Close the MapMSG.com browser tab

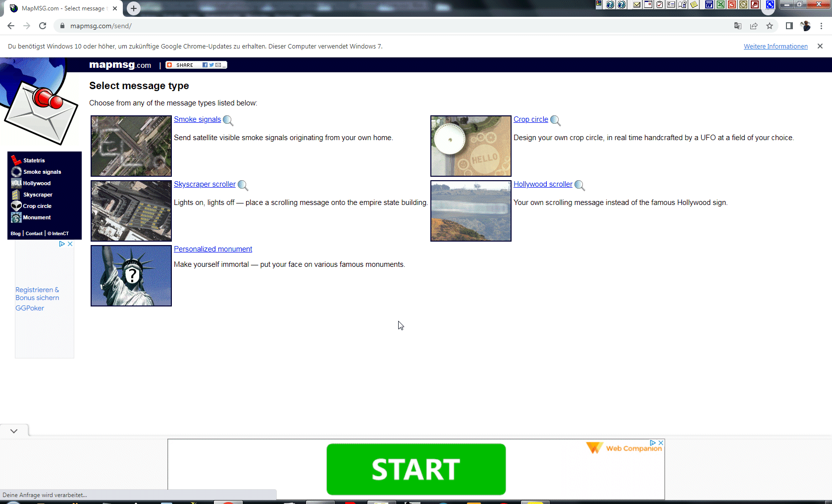115,8
